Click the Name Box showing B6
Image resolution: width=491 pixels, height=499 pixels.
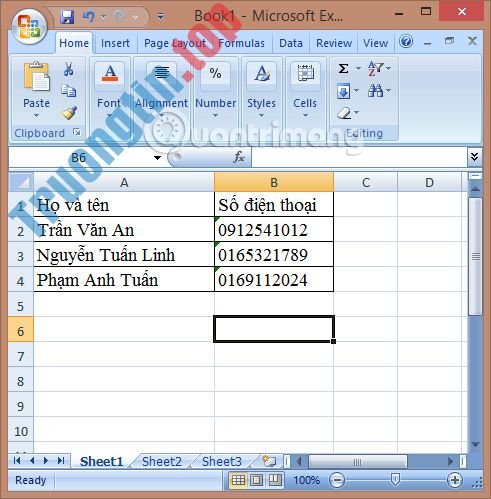(x=79, y=157)
